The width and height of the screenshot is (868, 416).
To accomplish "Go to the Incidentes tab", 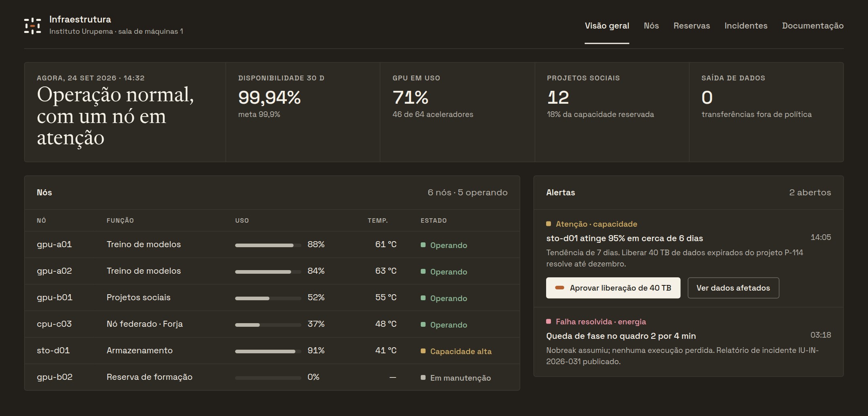I will 746,26.
